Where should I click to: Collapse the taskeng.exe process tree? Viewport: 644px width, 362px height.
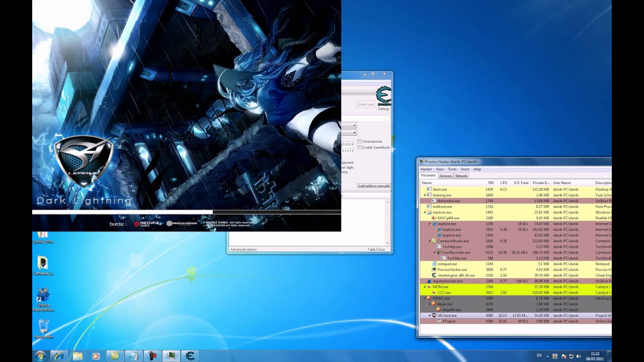click(425, 195)
